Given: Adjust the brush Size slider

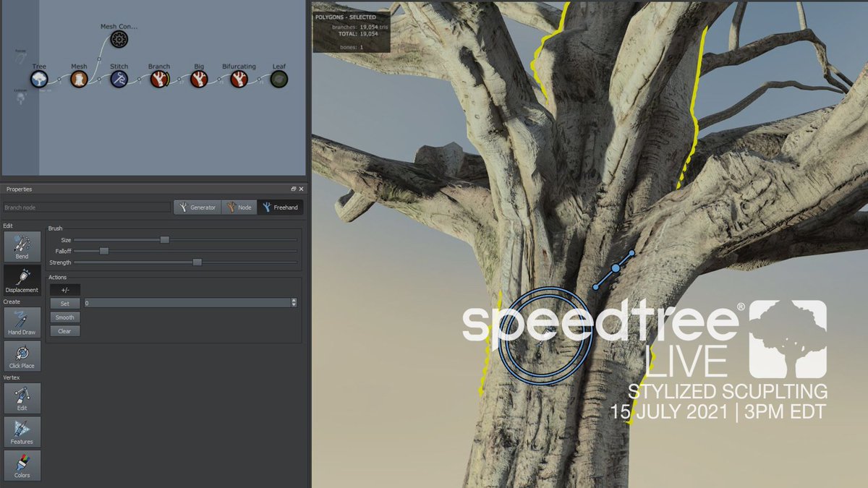Looking at the screenshot, I should tap(165, 239).
